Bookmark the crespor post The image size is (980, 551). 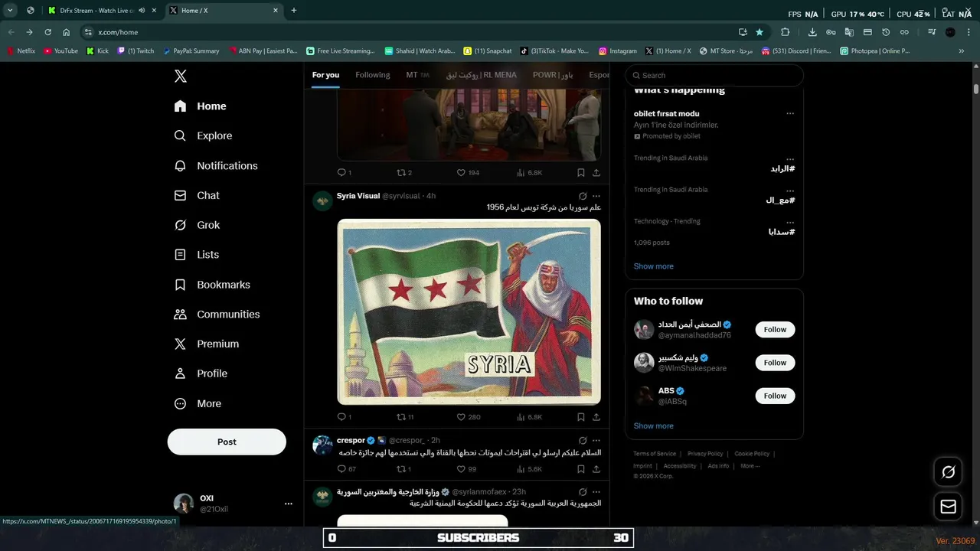pos(580,469)
